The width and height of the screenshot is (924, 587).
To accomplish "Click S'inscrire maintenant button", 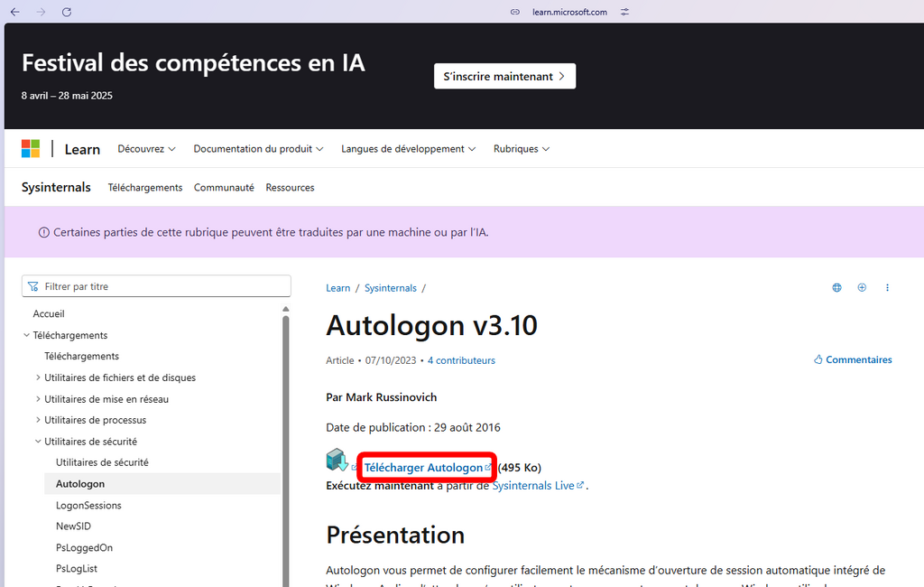I will tap(505, 76).
